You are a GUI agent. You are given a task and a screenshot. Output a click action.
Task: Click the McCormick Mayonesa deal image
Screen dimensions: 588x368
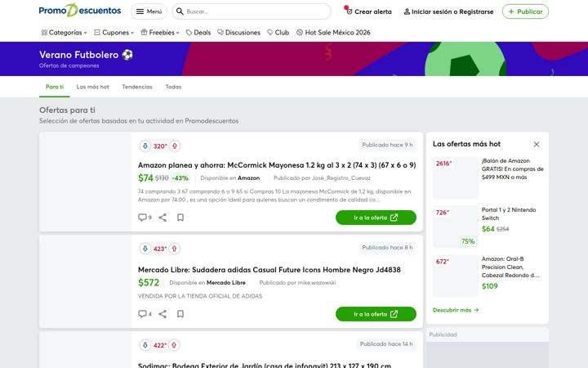coord(85,182)
